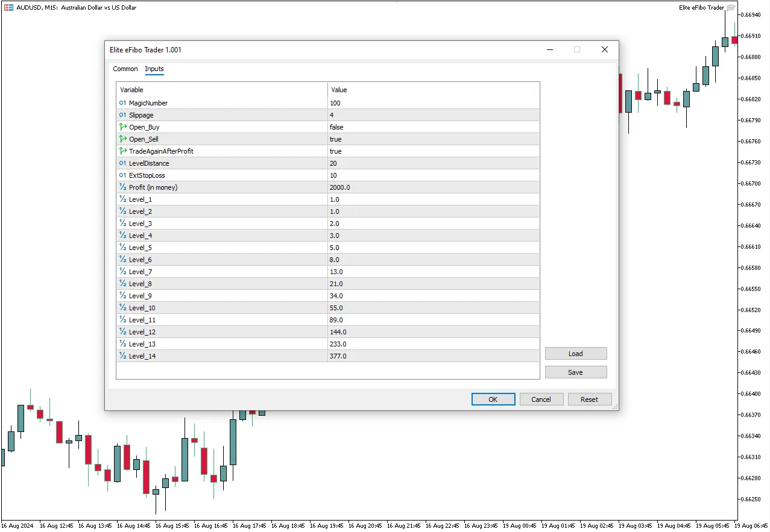Viewport: 770px width, 532px height.
Task: Click the integer icon beside MagicNumber
Action: point(123,103)
